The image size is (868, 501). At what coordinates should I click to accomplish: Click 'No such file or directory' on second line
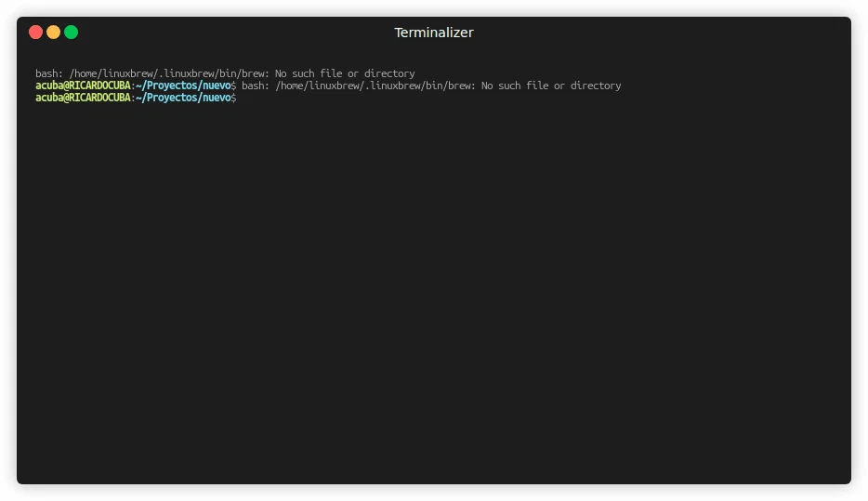pos(551,86)
